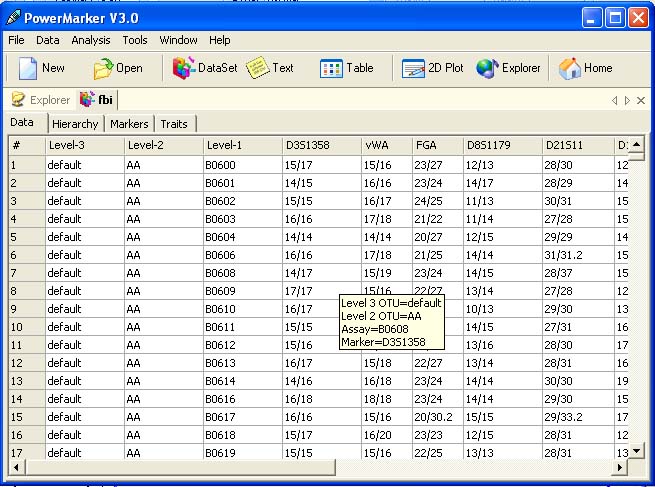The image size is (655, 487).
Task: Open the Window menu
Action: pyautogui.click(x=178, y=40)
